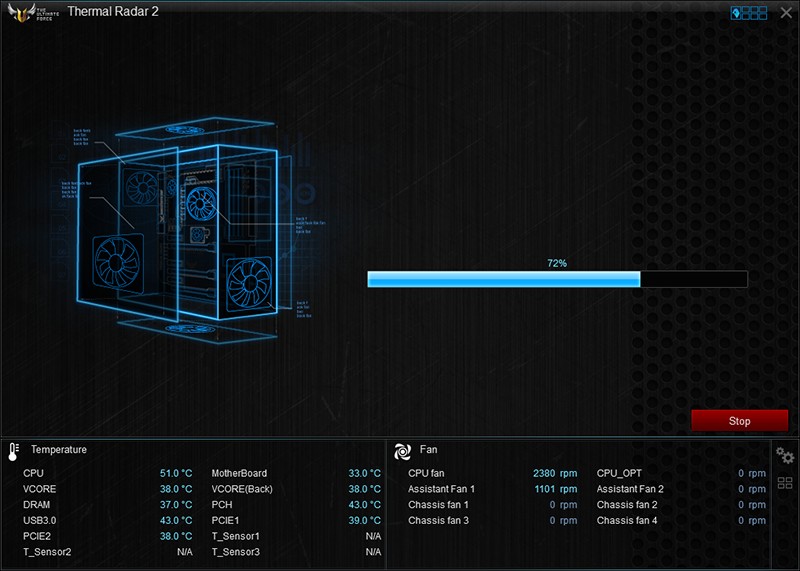
Task: Select the lower left side fan in diagram
Action: click(x=118, y=263)
